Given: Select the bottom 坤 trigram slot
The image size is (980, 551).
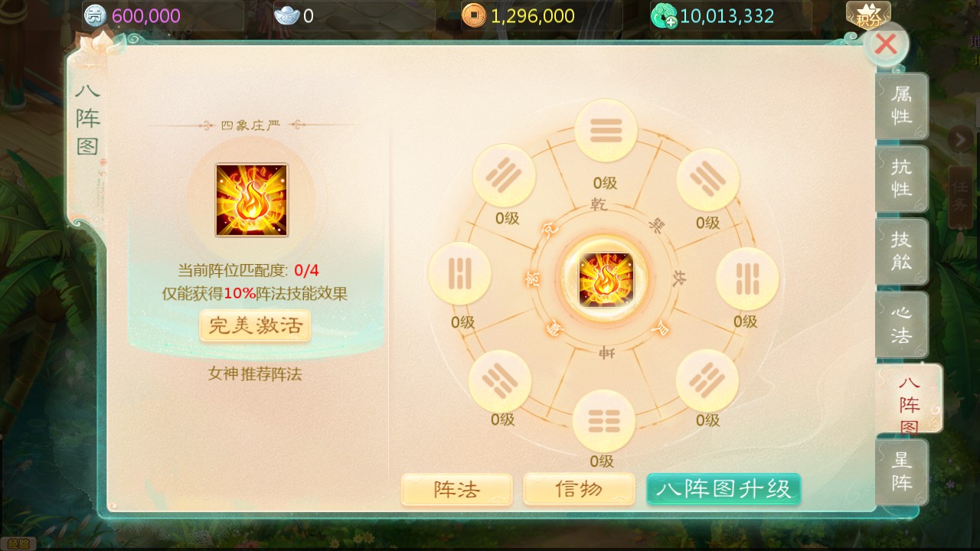Looking at the screenshot, I should tap(604, 422).
